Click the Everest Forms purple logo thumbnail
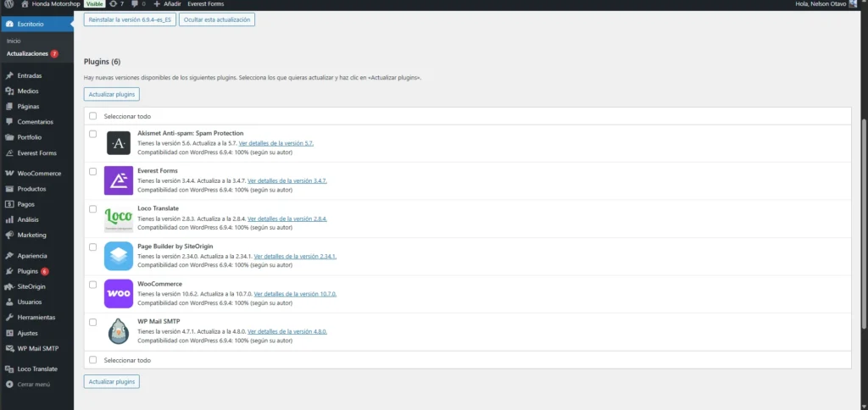868x410 pixels. pos(119,181)
